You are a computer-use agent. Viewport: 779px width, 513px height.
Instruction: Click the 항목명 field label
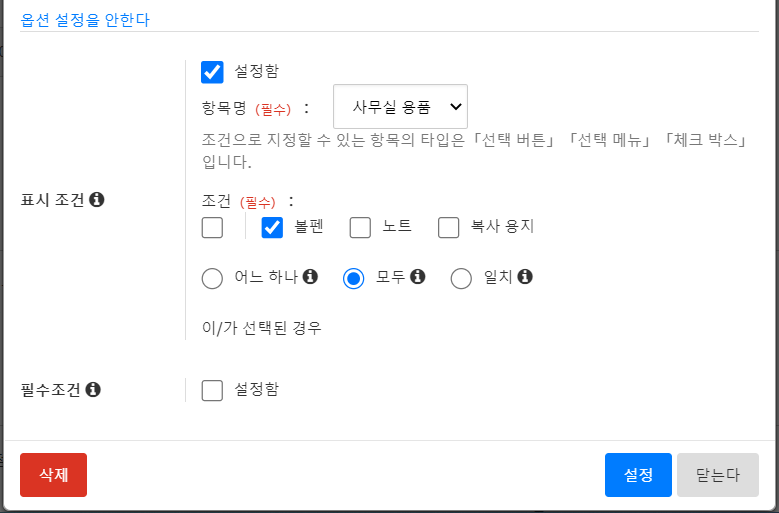coord(224,107)
